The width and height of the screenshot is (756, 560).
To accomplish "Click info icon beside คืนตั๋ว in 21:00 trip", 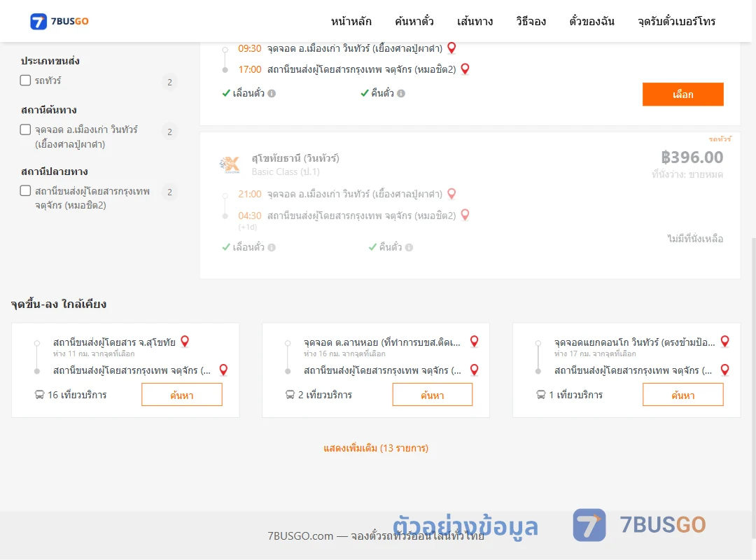I will pyautogui.click(x=409, y=247).
